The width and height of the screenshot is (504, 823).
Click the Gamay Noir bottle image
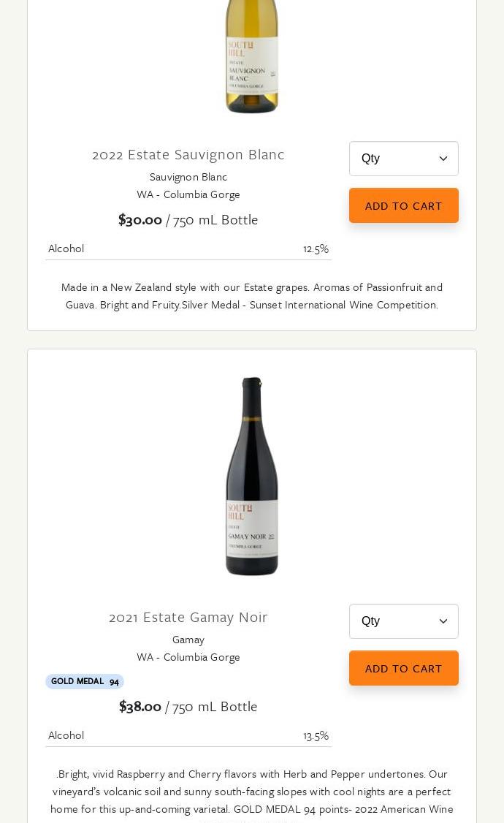[252, 477]
